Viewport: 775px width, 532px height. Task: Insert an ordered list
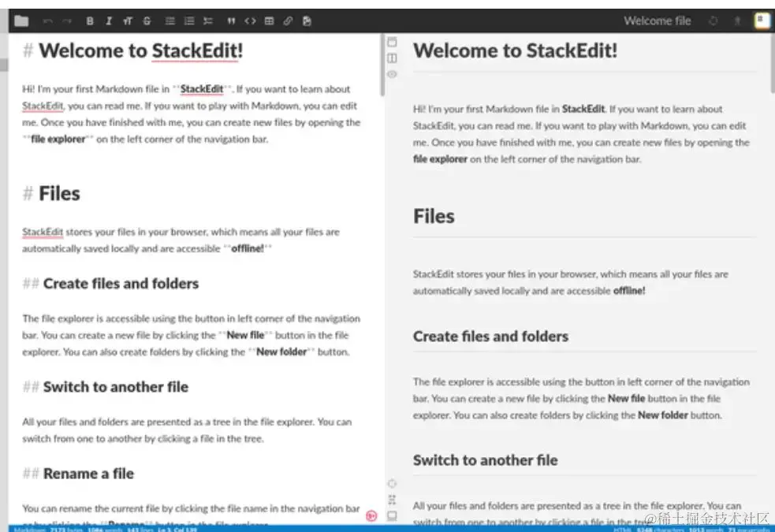coord(188,20)
